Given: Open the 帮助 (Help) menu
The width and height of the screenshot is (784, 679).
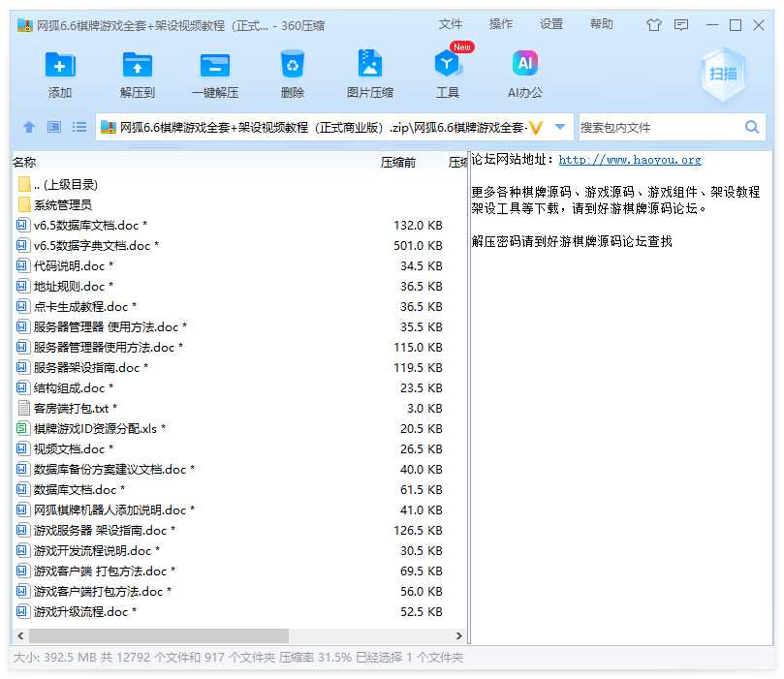Looking at the screenshot, I should pyautogui.click(x=602, y=24).
